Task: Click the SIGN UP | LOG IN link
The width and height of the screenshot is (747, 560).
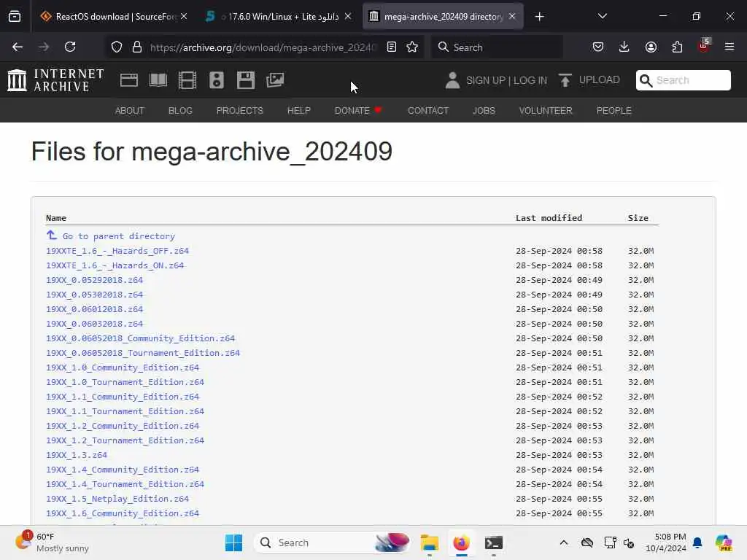Action: click(506, 80)
